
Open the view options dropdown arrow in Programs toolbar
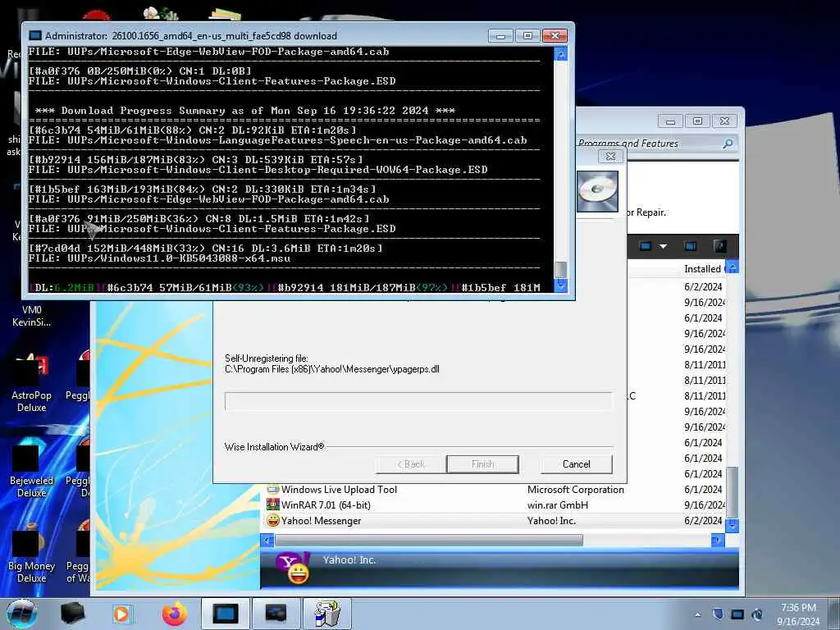pos(663,246)
